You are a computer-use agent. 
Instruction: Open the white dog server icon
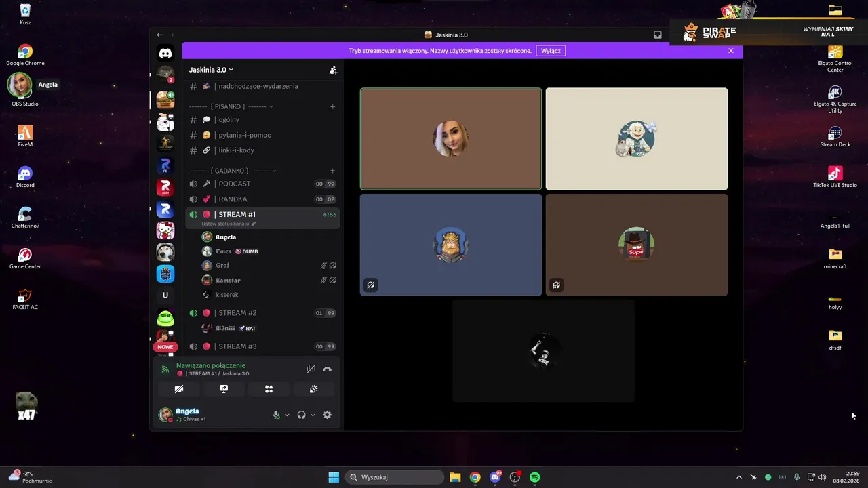pos(165,252)
